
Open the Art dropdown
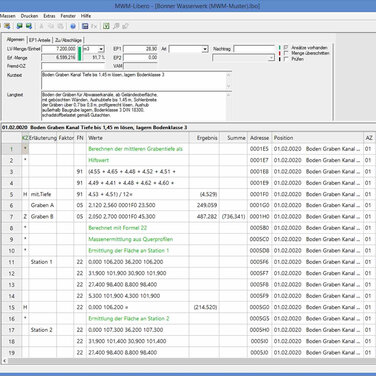coord(205,49)
